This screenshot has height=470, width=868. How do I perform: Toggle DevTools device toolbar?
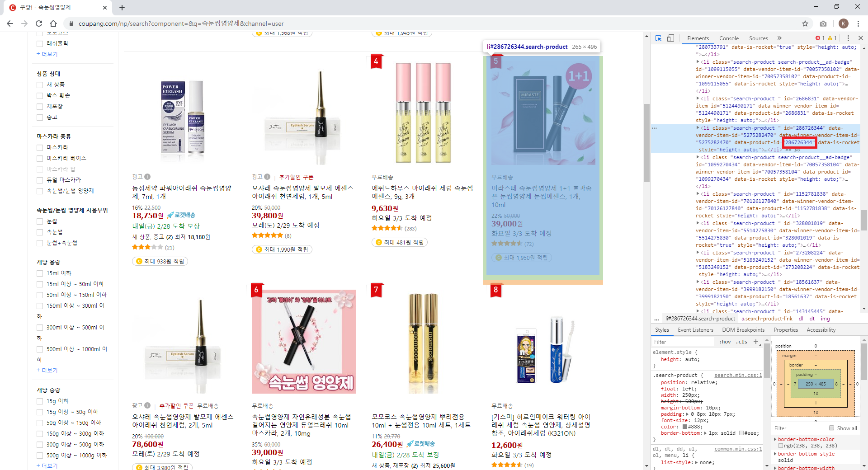[x=670, y=38]
